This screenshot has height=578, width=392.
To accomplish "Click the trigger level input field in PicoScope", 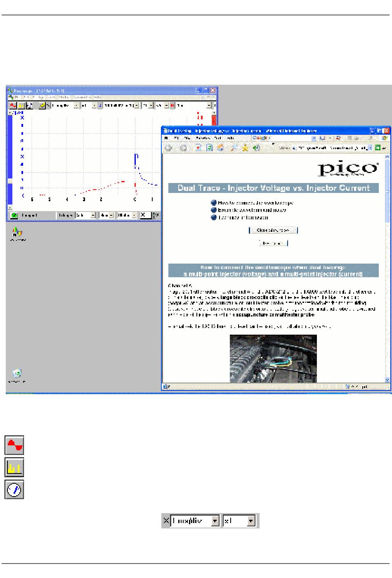I will point(146,215).
